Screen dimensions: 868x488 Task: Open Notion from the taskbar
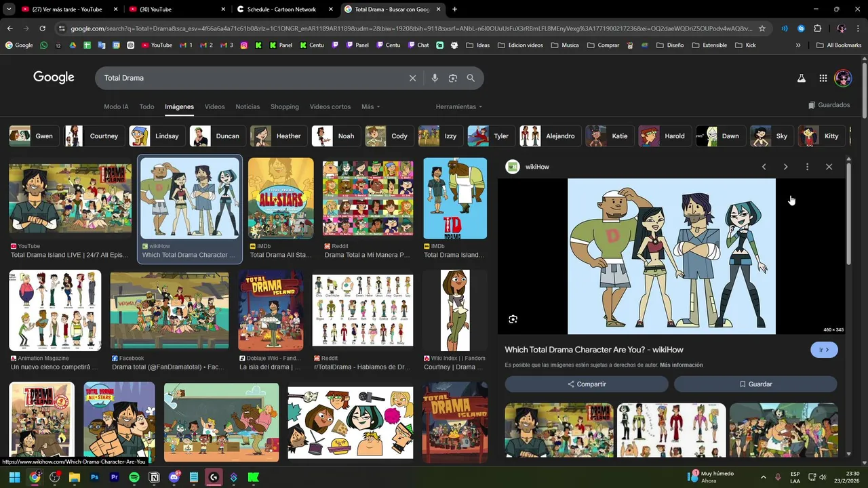[x=154, y=477]
